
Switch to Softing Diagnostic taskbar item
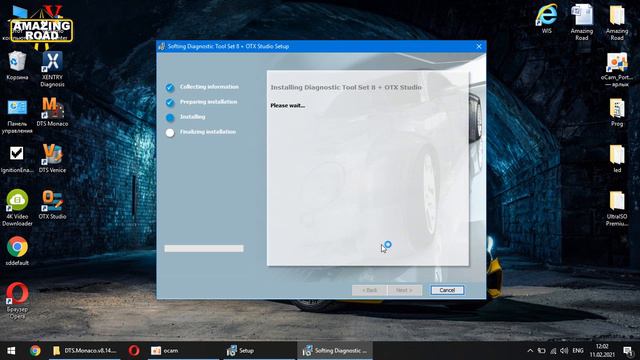335,351
